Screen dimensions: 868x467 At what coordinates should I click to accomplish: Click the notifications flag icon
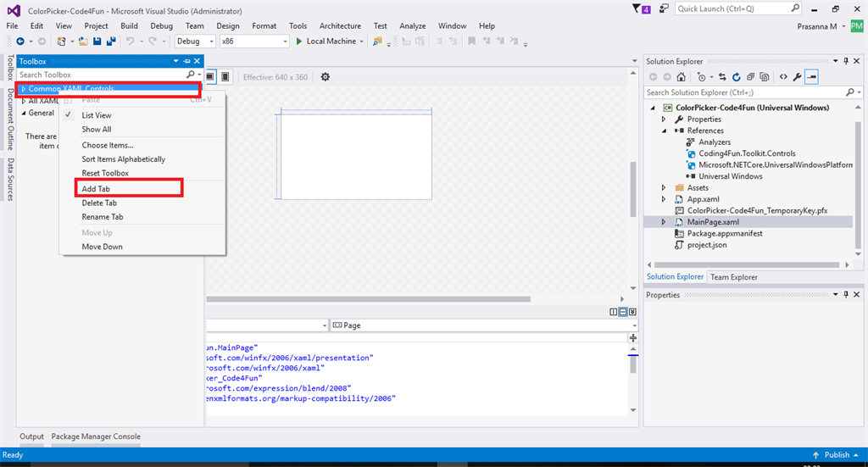[x=637, y=8]
